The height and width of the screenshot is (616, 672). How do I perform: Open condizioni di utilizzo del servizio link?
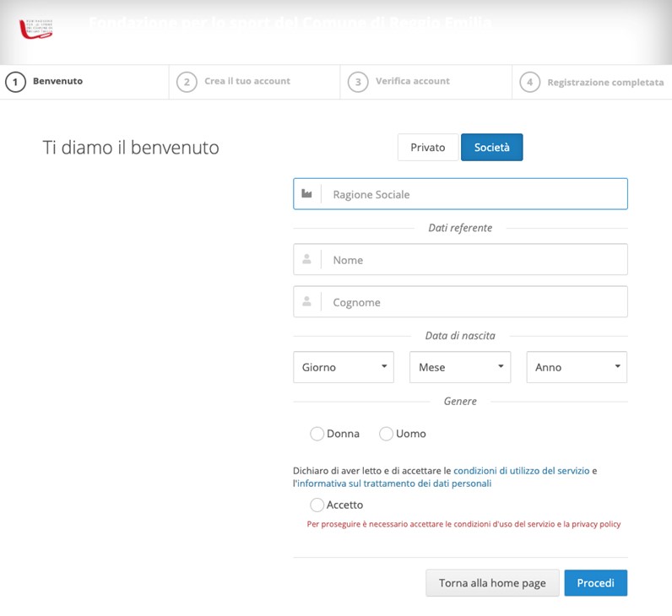click(521, 471)
